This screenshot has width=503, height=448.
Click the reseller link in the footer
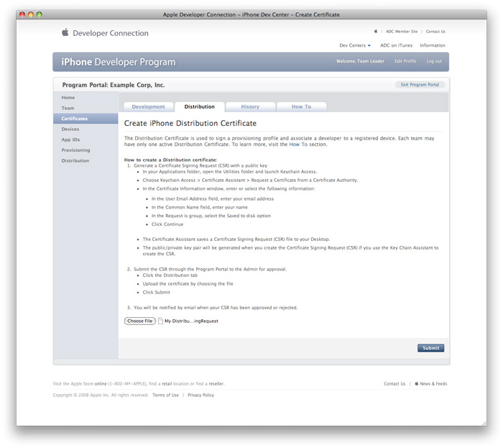click(x=216, y=383)
